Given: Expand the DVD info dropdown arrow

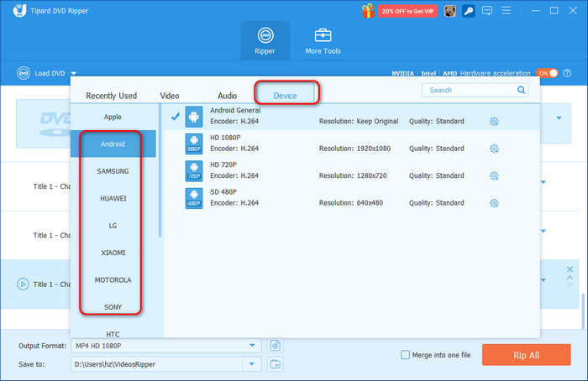Looking at the screenshot, I should [559, 118].
